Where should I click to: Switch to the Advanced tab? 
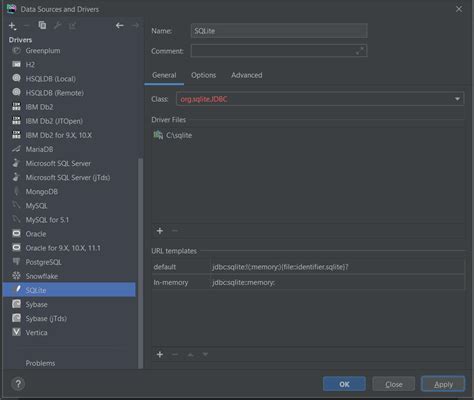pos(247,75)
